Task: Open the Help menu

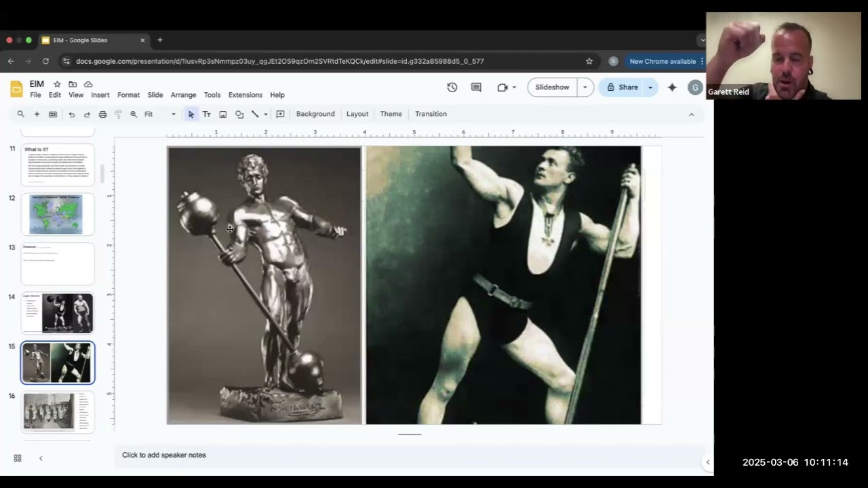Action: pos(277,95)
